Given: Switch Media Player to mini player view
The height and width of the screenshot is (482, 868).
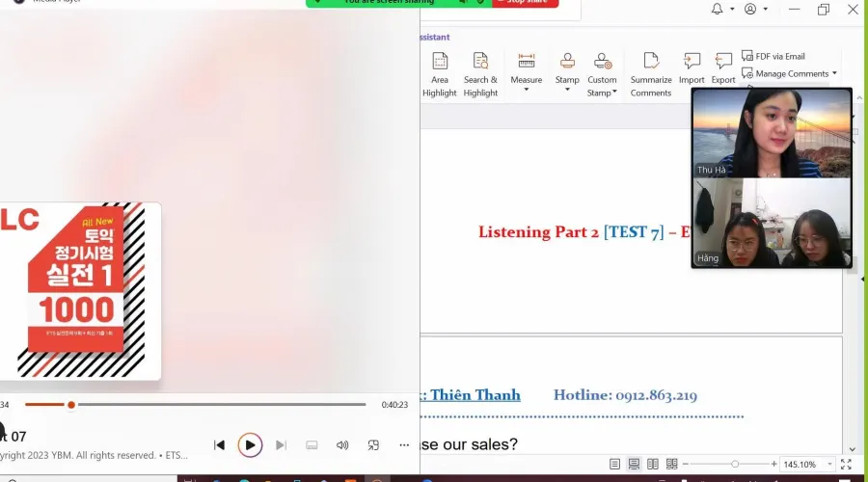Looking at the screenshot, I should point(373,445).
